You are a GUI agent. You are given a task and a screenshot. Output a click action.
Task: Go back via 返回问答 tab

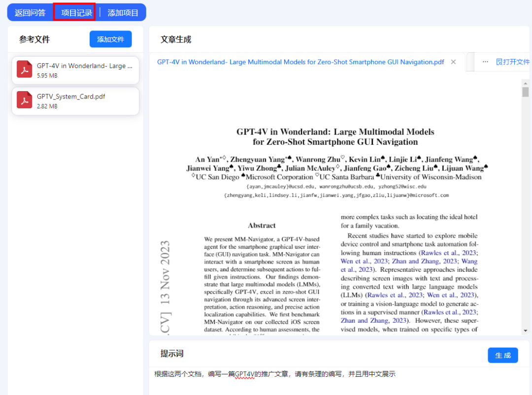[30, 12]
